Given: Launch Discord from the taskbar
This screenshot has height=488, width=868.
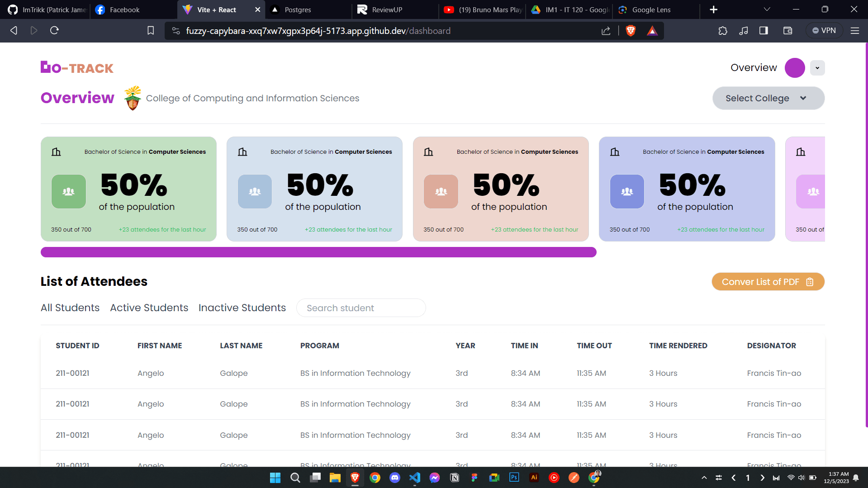Looking at the screenshot, I should (394, 478).
